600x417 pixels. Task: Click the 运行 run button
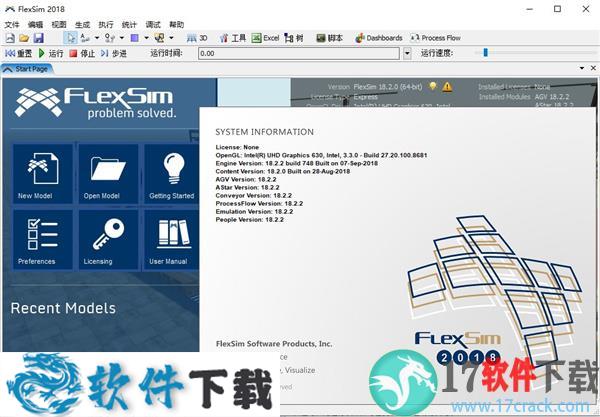[51, 54]
